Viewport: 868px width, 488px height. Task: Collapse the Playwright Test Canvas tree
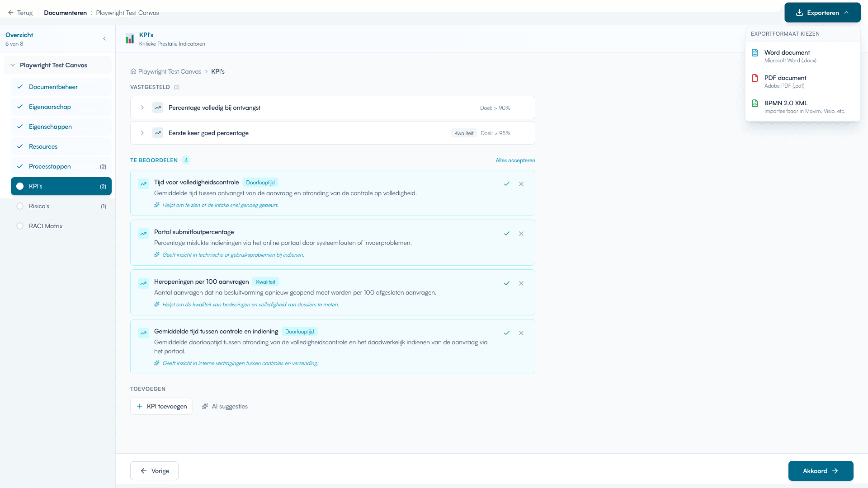[13, 65]
